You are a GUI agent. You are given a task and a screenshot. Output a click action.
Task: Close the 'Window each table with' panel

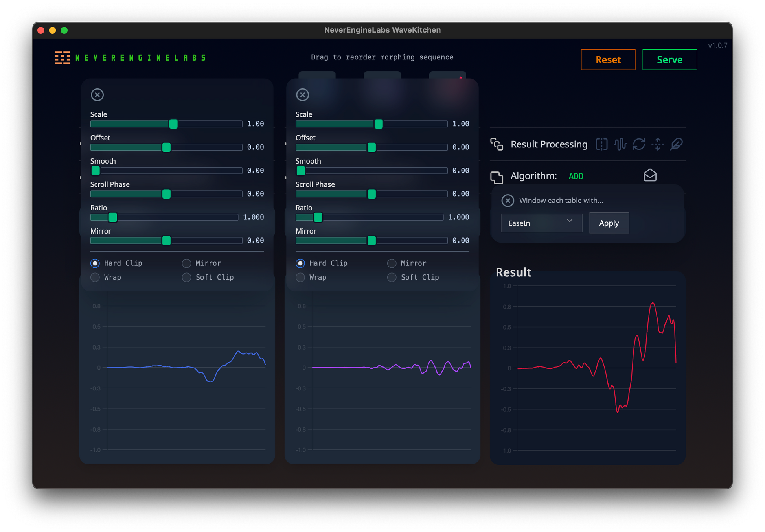point(508,201)
